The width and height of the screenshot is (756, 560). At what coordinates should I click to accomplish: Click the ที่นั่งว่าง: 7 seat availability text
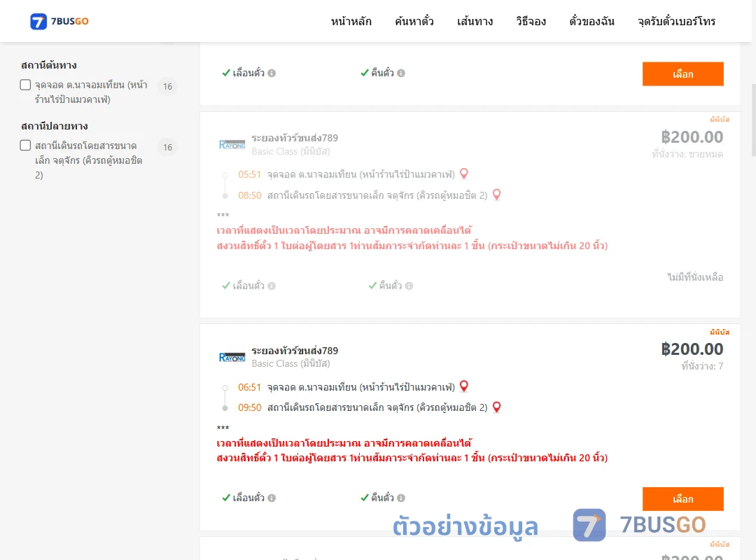click(x=702, y=366)
